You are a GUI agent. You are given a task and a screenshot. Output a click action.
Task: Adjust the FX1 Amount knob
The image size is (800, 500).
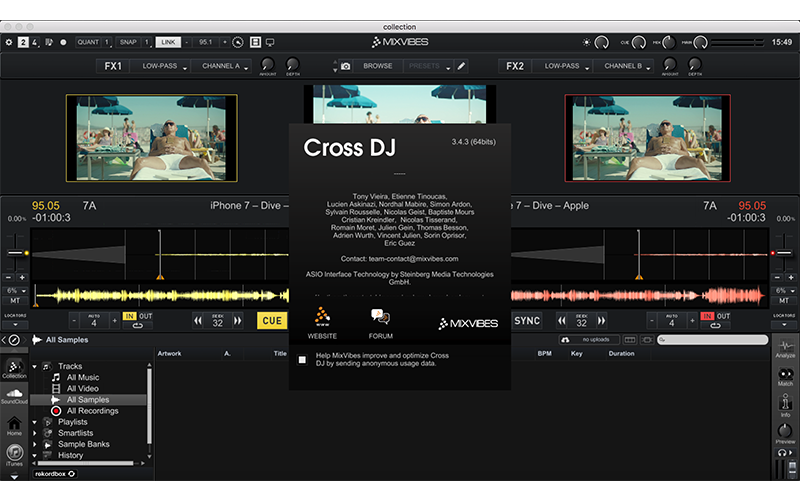pos(268,66)
